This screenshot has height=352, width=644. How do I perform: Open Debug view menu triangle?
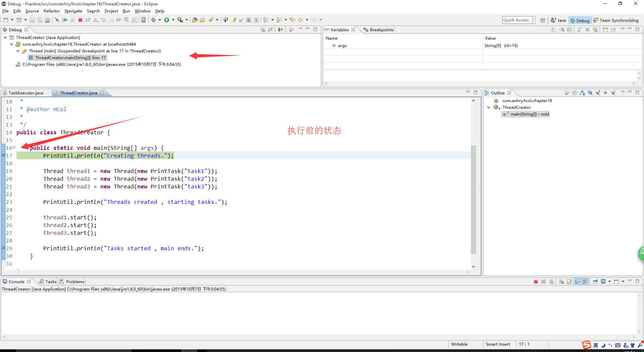(x=301, y=29)
